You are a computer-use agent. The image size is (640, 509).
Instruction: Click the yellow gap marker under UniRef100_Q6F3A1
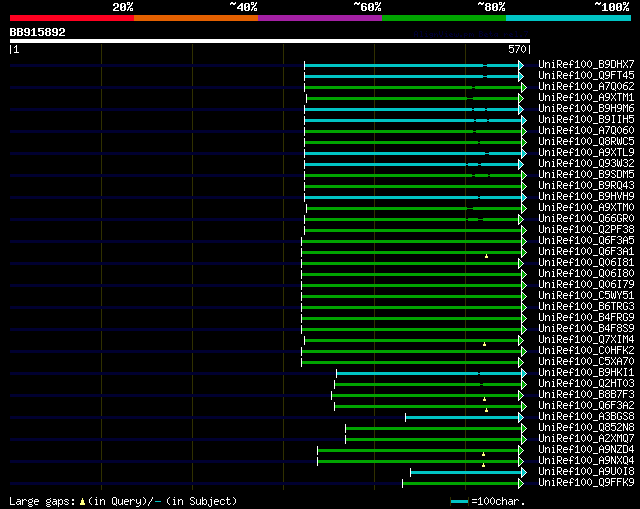coord(486,256)
